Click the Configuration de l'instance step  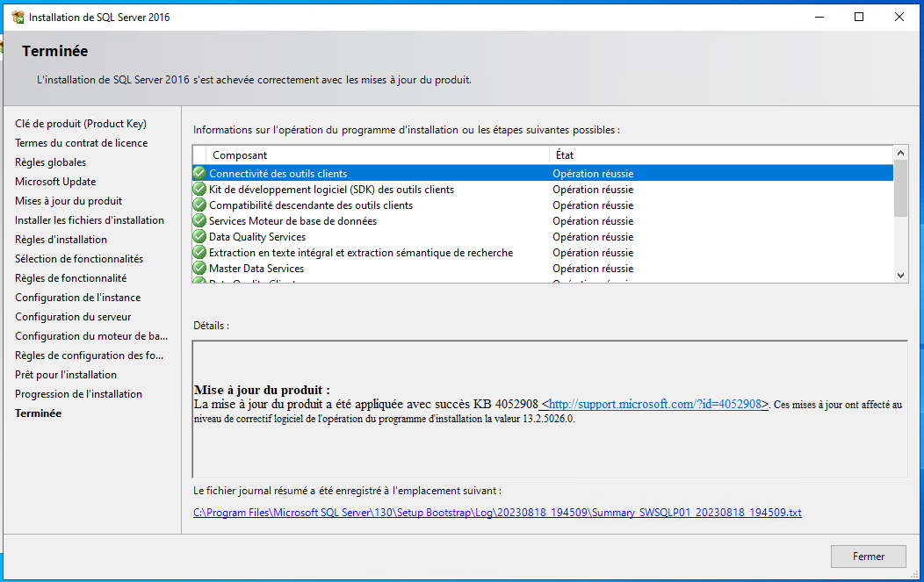pos(78,298)
